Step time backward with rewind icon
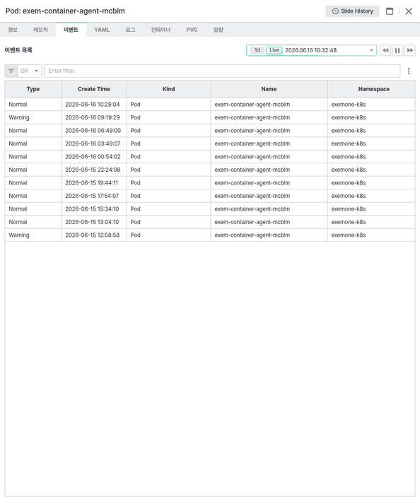Viewport: 420px width, 504px height. pos(385,50)
